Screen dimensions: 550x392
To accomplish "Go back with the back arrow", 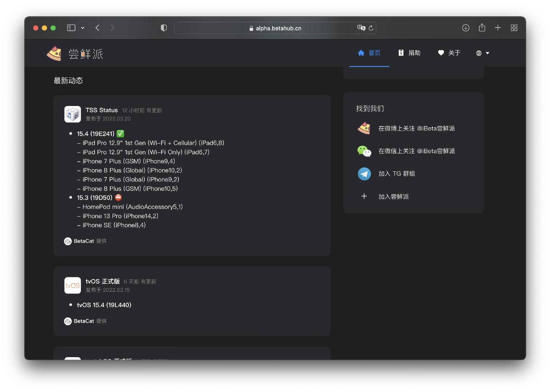I will coord(97,28).
